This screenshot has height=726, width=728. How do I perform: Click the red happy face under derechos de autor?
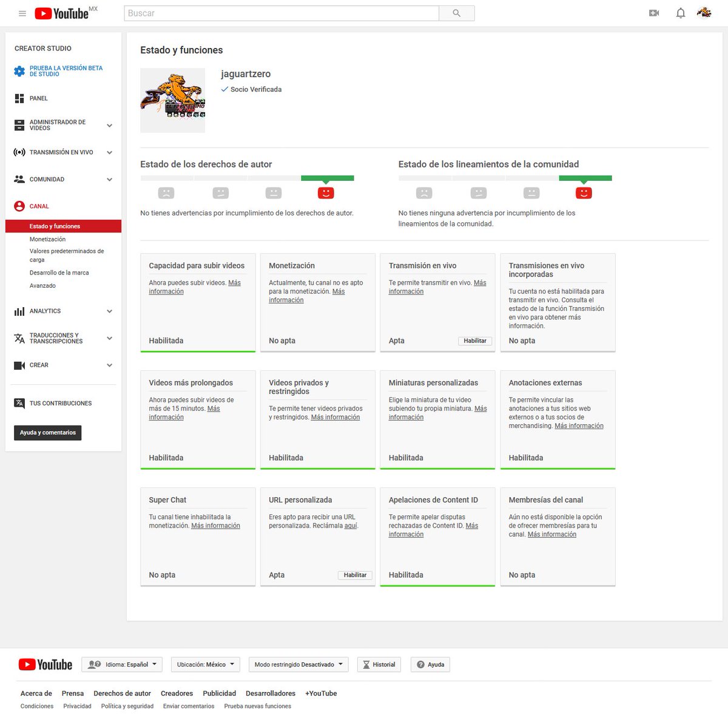pos(326,193)
